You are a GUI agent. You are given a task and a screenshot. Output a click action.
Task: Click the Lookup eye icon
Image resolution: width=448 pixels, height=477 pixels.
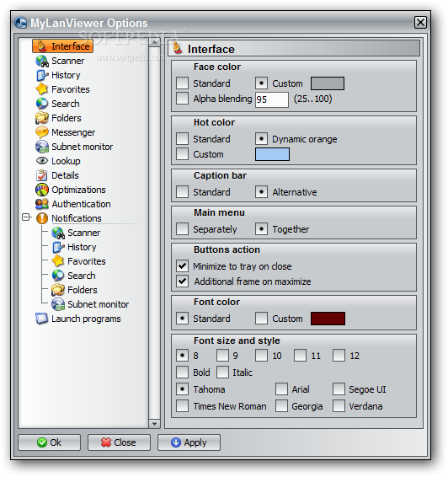pos(42,161)
